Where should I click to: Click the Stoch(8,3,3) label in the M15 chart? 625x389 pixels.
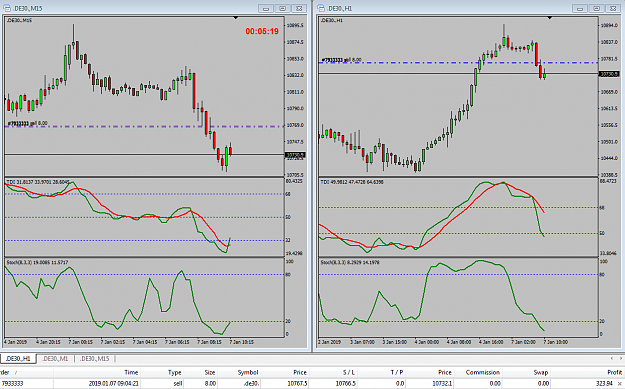coord(37,262)
